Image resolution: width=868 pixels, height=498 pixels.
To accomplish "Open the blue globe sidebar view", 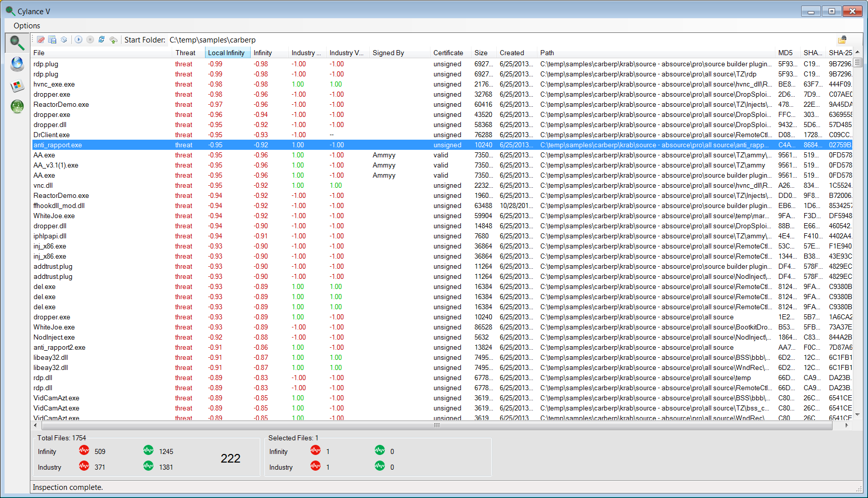I will 17,64.
